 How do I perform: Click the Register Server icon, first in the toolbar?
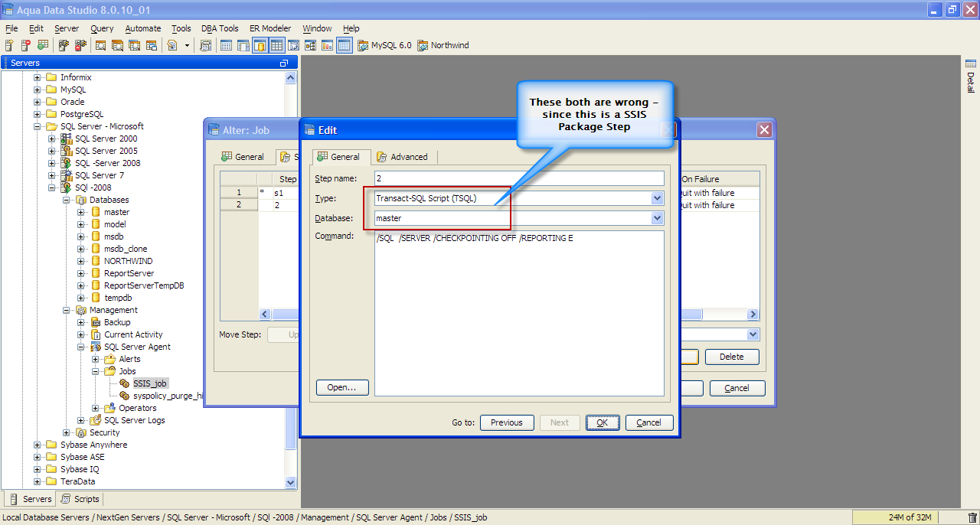point(9,45)
